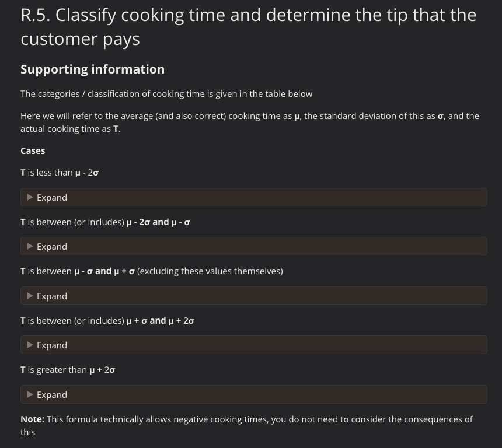Click the disclosure triangle for T less than μ - 2σ case
The width and height of the screenshot is (502, 448).
(x=30, y=197)
